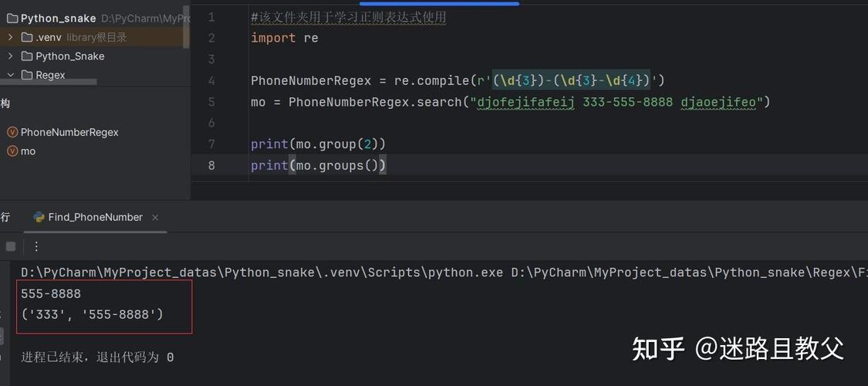The image size is (868, 386).
Task: Click the "library根目录" label
Action: coord(97,38)
